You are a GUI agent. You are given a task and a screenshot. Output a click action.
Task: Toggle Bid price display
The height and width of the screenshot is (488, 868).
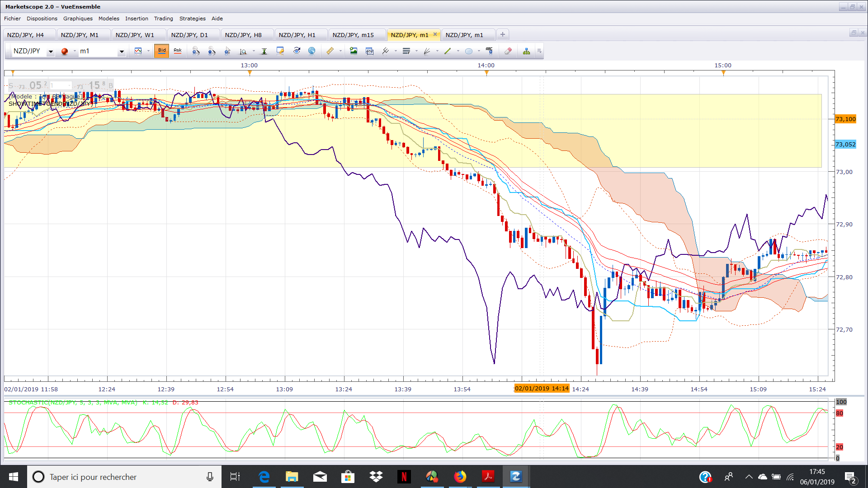coord(162,51)
